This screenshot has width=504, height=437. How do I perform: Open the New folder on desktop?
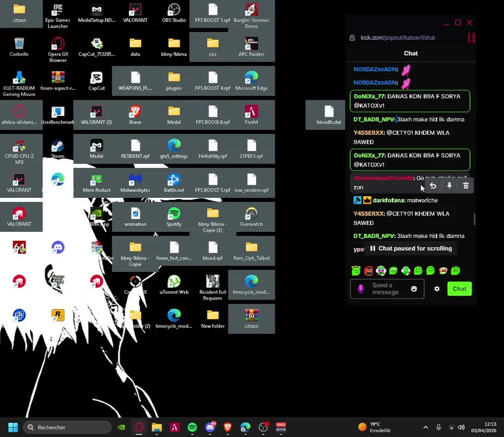click(213, 319)
